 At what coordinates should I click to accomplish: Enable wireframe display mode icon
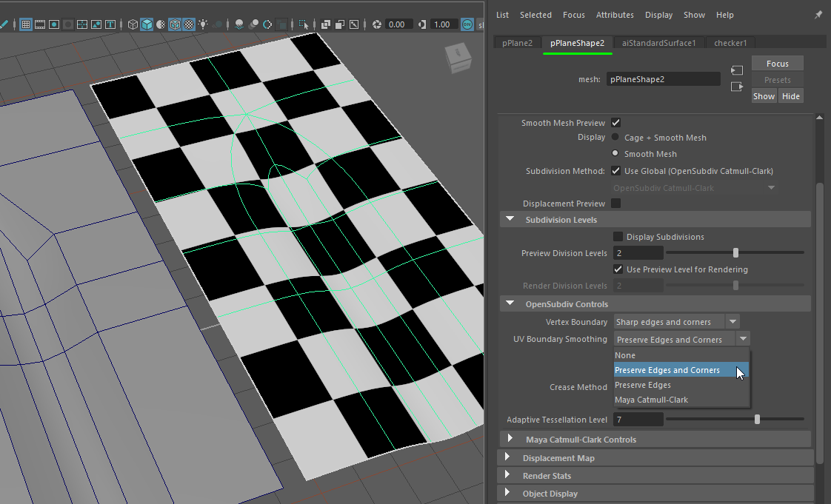(x=133, y=24)
